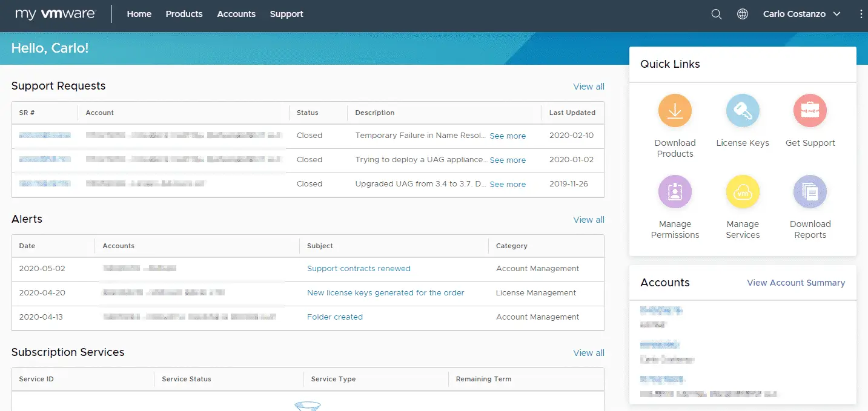Image resolution: width=868 pixels, height=411 pixels.
Task: Expand See more for Temporary Failure request
Action: pyautogui.click(x=508, y=136)
